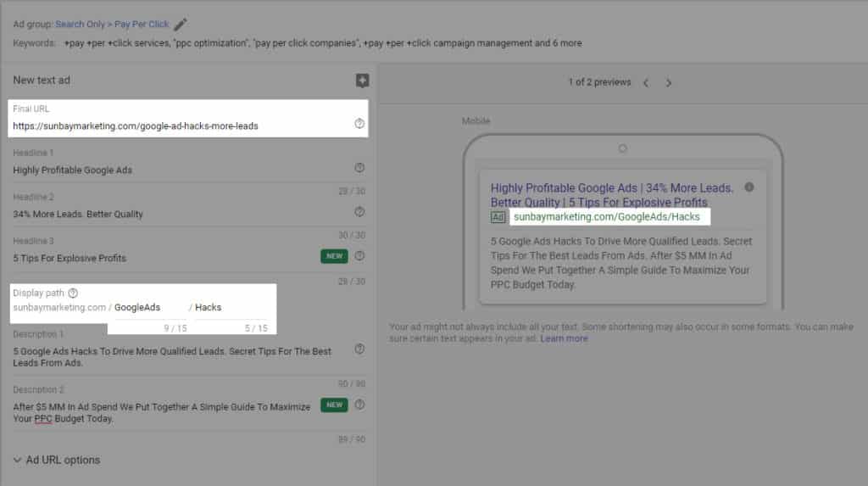Viewport: 868px width, 486px height.
Task: Open the Learn more link
Action: (564, 338)
